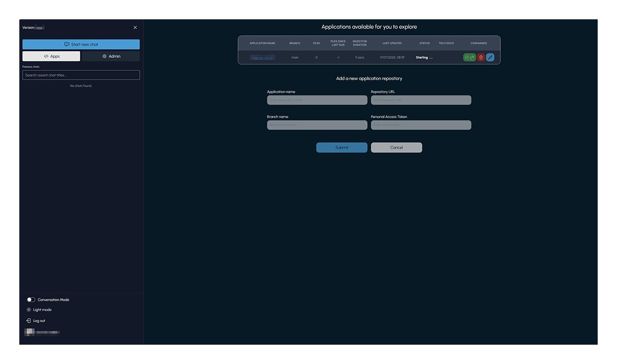Click the user avatar at sidebar bottom
617x364 pixels.
coord(29,332)
